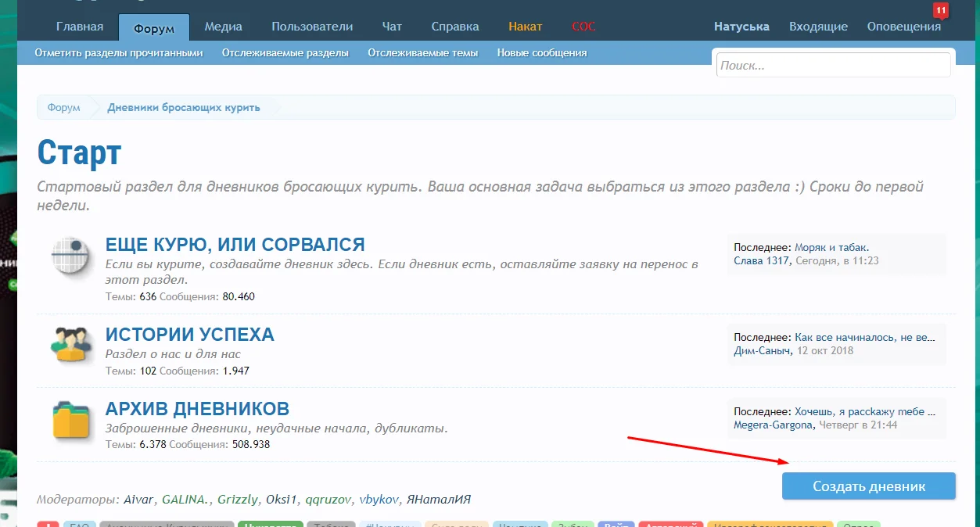Open 'Входящие' messages
980x527 pixels.
pos(818,27)
